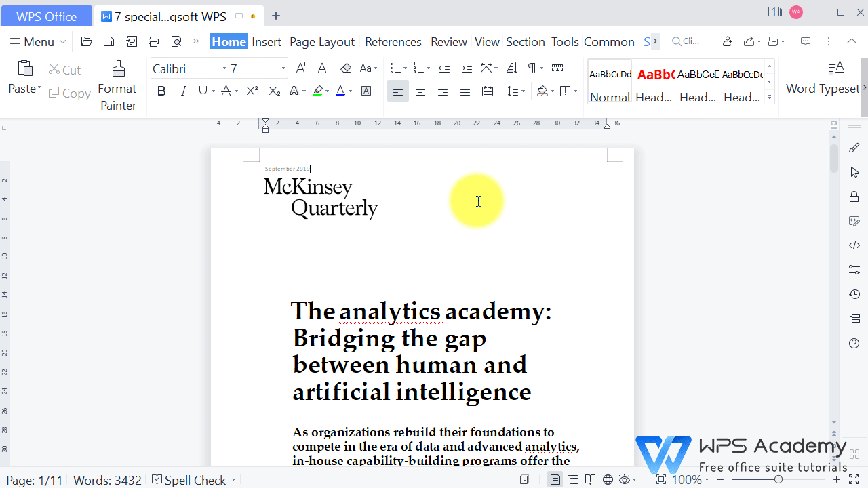Viewport: 868px width, 488px height.
Task: Click the selection arrow icon in sidebar
Action: pos(854,172)
